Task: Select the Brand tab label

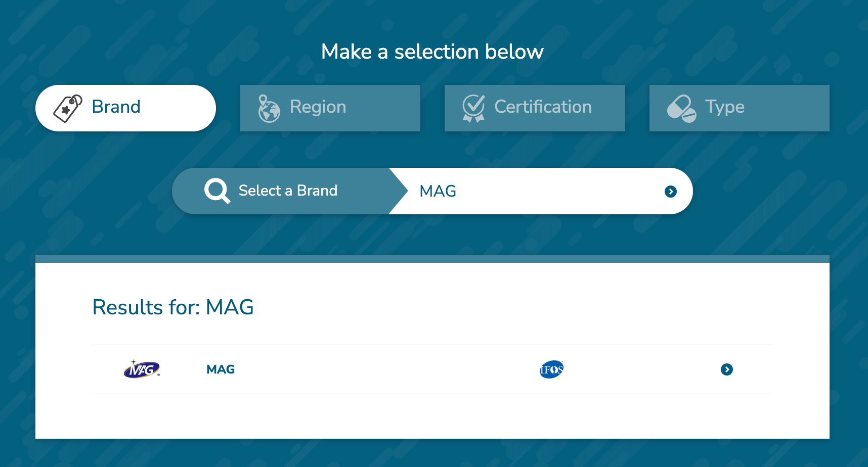Action: (x=116, y=107)
